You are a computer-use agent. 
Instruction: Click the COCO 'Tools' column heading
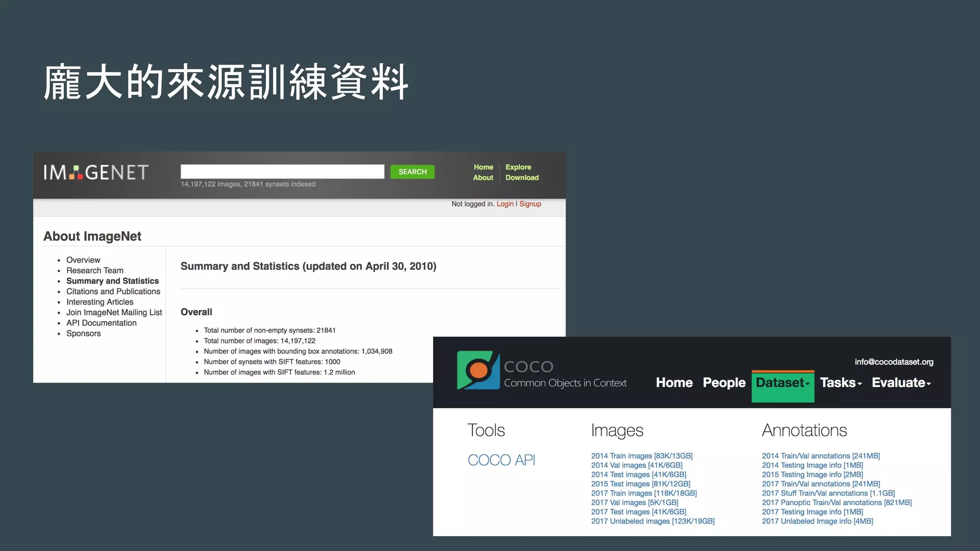click(486, 430)
